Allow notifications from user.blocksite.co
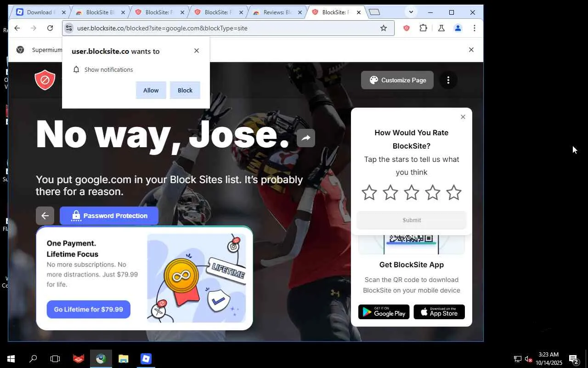588x368 pixels. tap(151, 90)
